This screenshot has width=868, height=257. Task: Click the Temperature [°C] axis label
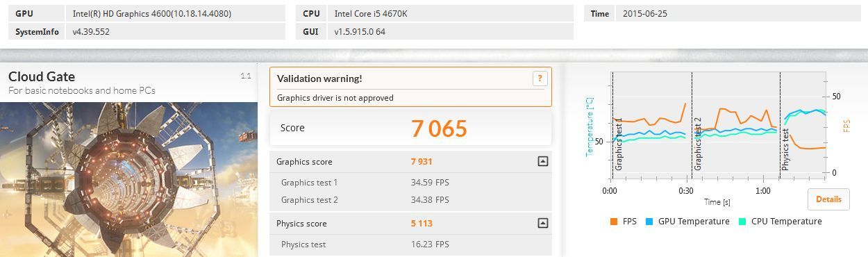(x=590, y=126)
